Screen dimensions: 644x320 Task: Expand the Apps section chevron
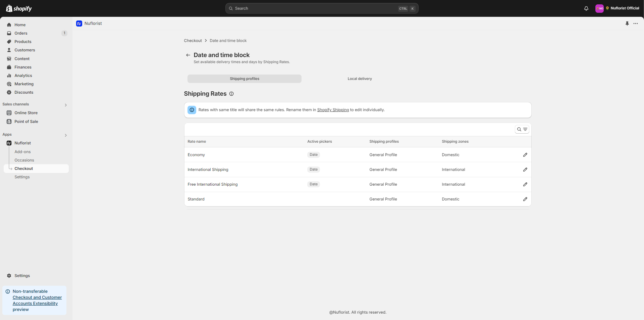point(66,135)
